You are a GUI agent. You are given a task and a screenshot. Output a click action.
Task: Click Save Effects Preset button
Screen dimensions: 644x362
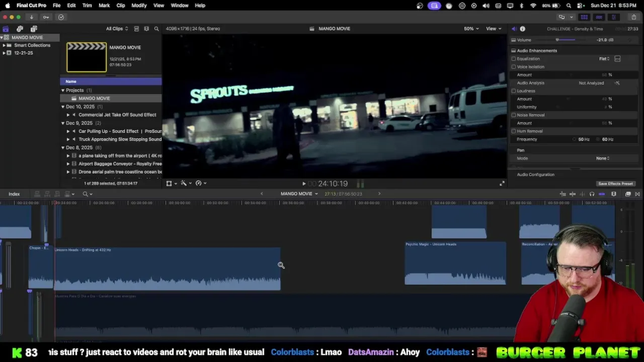pyautogui.click(x=615, y=184)
